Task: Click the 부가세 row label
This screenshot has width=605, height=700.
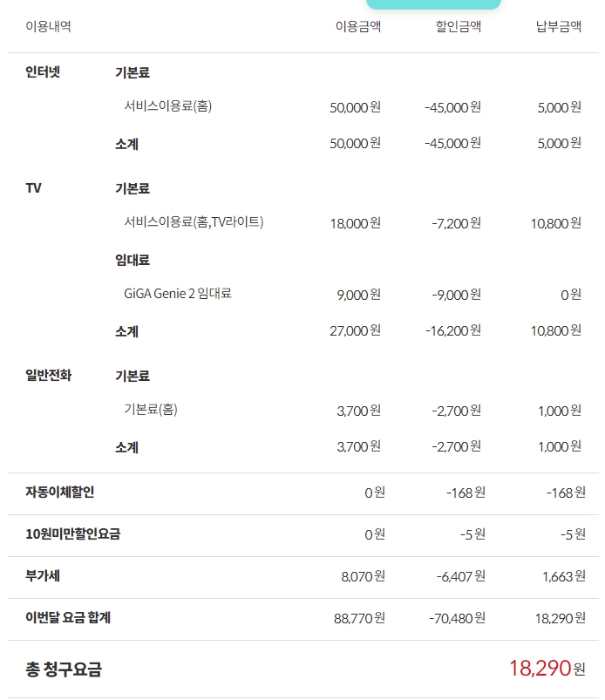Action: click(x=43, y=575)
